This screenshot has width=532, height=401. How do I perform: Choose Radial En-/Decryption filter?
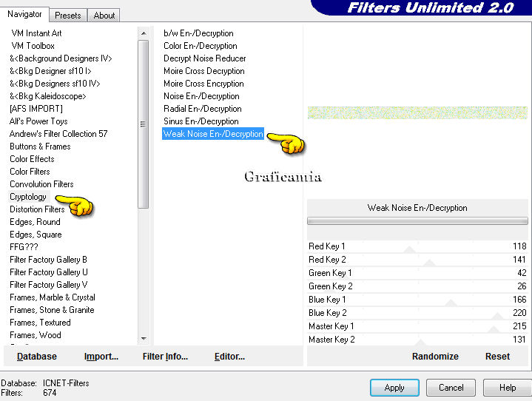(x=203, y=109)
